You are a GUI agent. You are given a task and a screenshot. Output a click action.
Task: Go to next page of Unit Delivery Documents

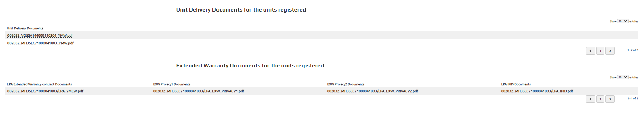[610, 51]
